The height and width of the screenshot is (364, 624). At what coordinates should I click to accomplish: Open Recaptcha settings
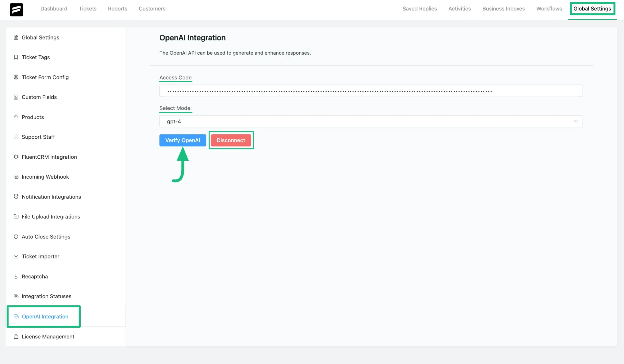pos(66,276)
